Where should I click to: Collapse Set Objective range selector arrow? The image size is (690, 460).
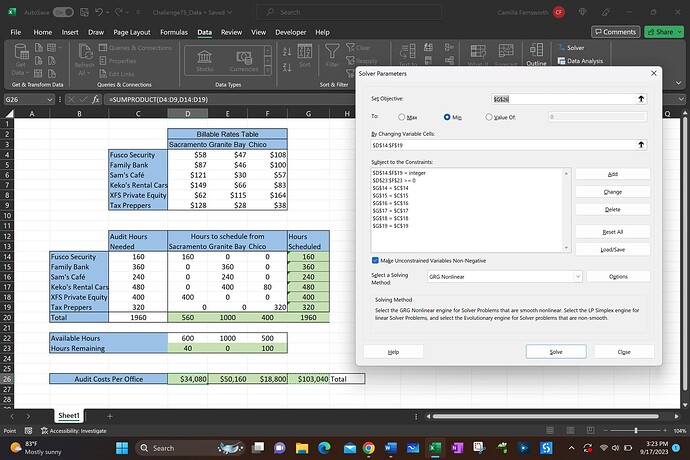click(x=641, y=99)
